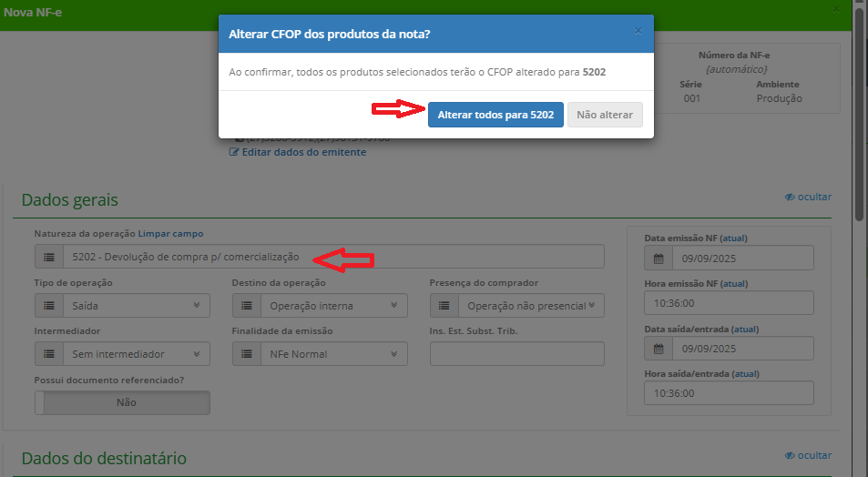Click Série value 001
The height and width of the screenshot is (477, 868).
pos(691,98)
